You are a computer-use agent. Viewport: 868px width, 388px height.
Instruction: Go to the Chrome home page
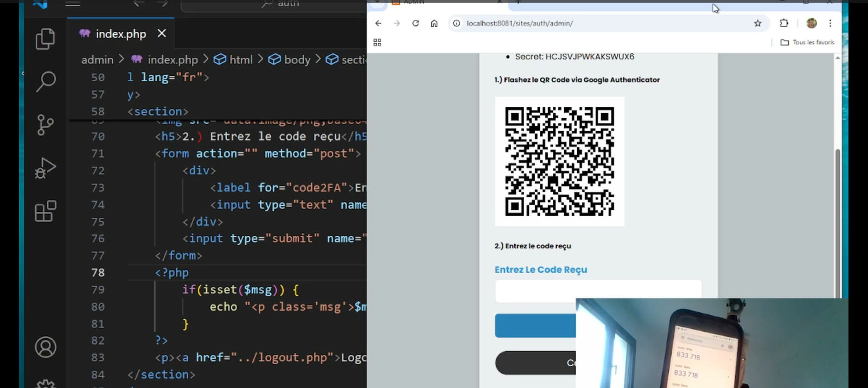pos(434,23)
